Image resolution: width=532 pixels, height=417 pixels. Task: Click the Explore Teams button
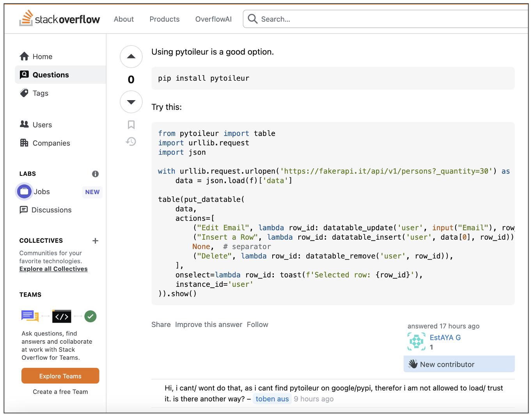click(x=60, y=376)
